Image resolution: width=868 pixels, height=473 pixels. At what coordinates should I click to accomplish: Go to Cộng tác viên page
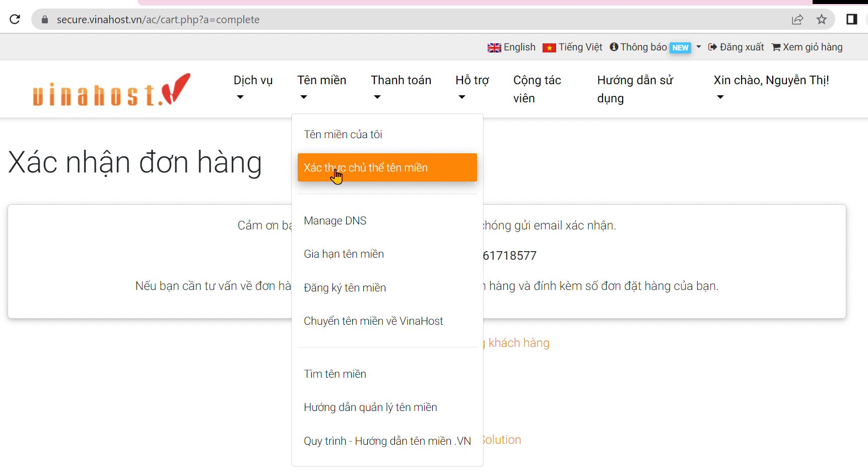537,89
